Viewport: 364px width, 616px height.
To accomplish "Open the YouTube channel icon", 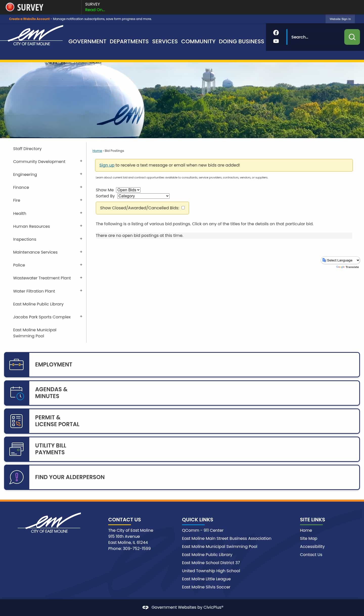I will pos(276,41).
